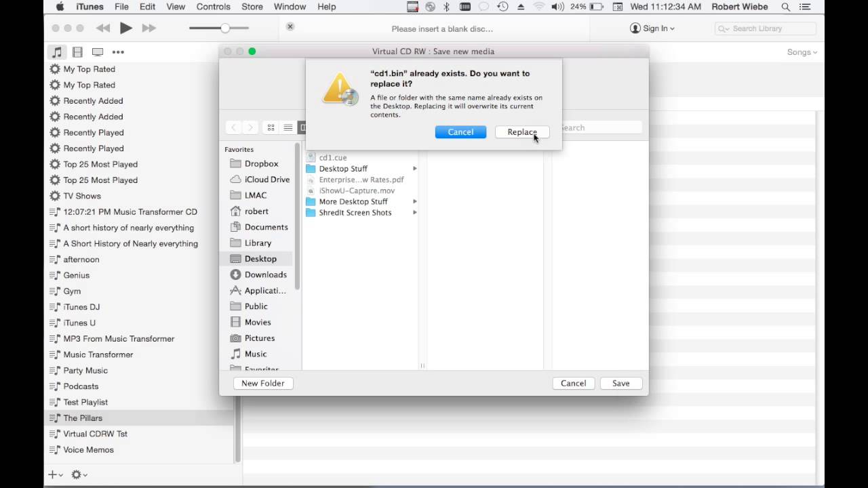868x488 pixels.
Task: Switch to the Music library icon
Action: [57, 52]
